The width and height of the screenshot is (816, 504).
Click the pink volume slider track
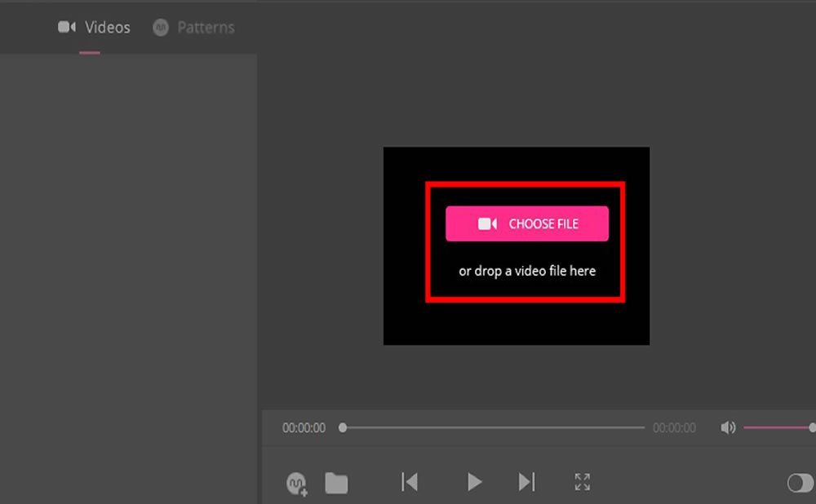775,427
